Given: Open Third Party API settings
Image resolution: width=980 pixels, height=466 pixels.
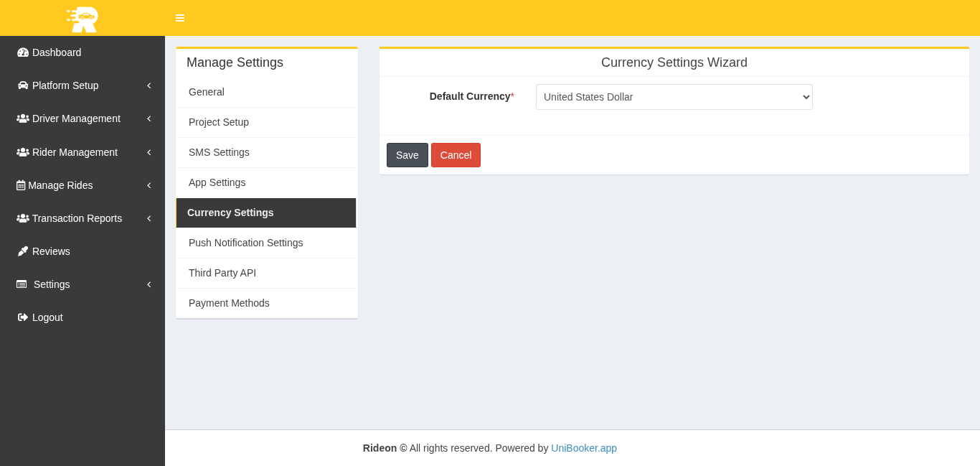Looking at the screenshot, I should click(222, 273).
